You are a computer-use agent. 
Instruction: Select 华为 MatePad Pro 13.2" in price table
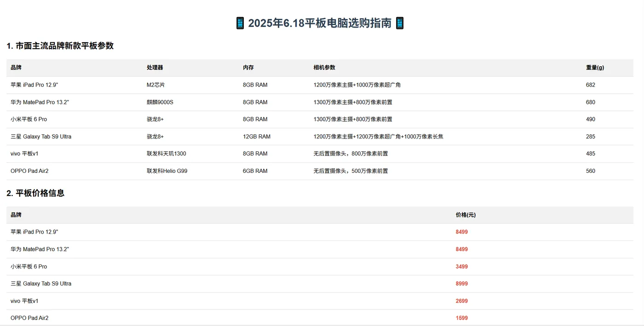(x=40, y=249)
